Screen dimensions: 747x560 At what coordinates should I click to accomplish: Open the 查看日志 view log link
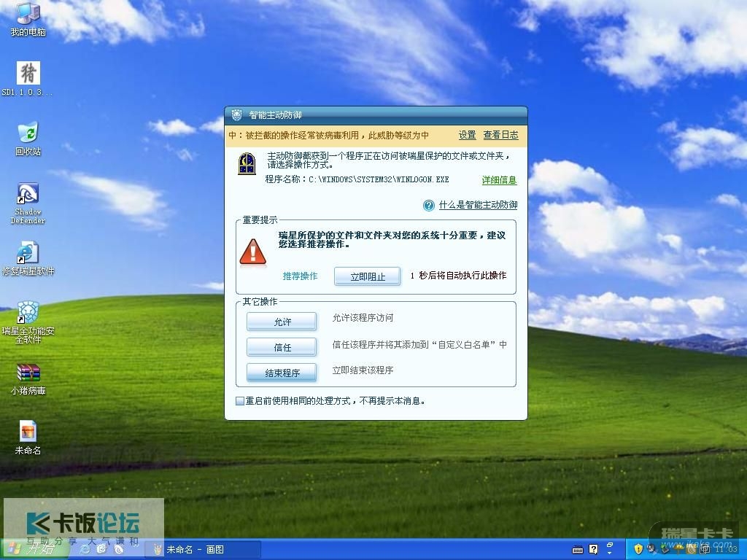(x=500, y=135)
